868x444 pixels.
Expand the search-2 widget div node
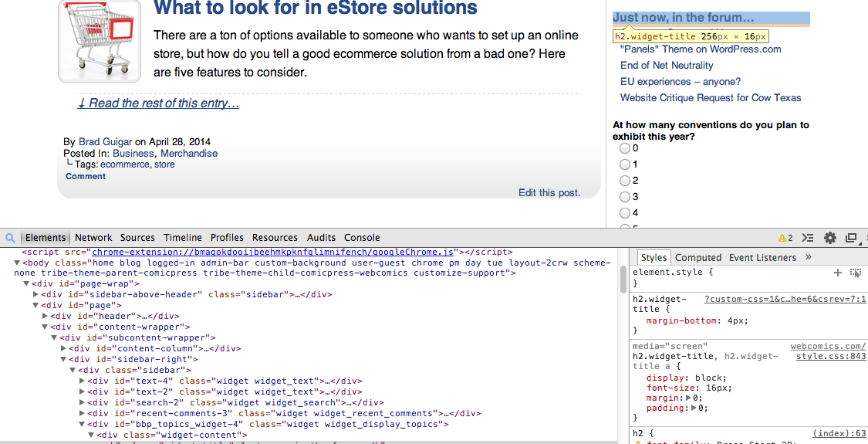[x=83, y=402]
